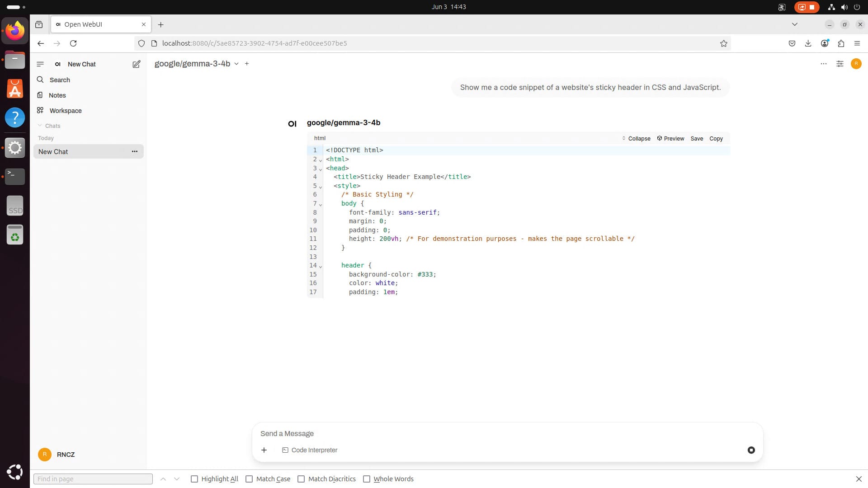Launch Ubuntu Software from dock

[x=15, y=89]
